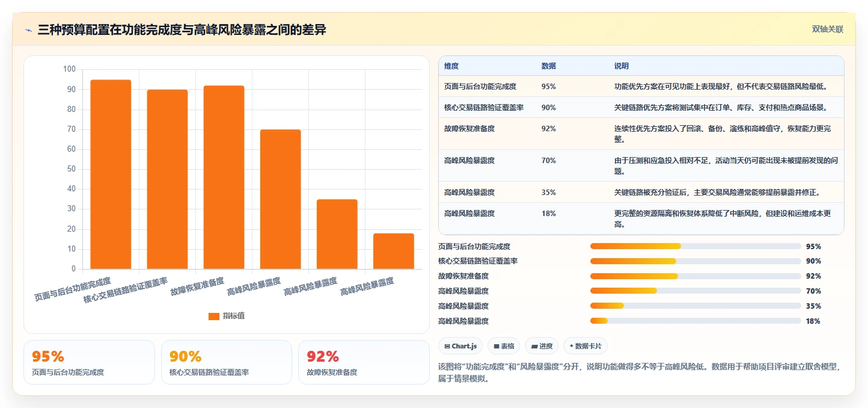Click the 高峰风险暴露度 progress bar at 70%

(695, 291)
